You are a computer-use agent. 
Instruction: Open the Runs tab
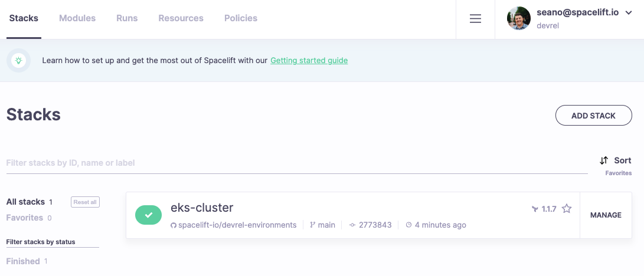click(127, 18)
